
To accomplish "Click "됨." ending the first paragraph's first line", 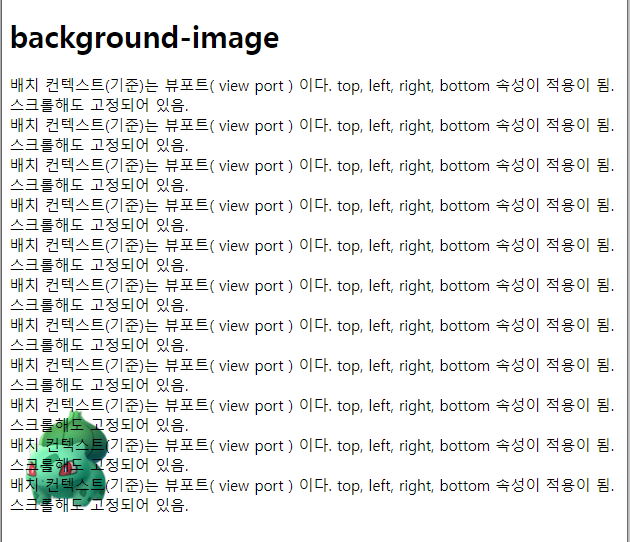I will coord(605,86).
